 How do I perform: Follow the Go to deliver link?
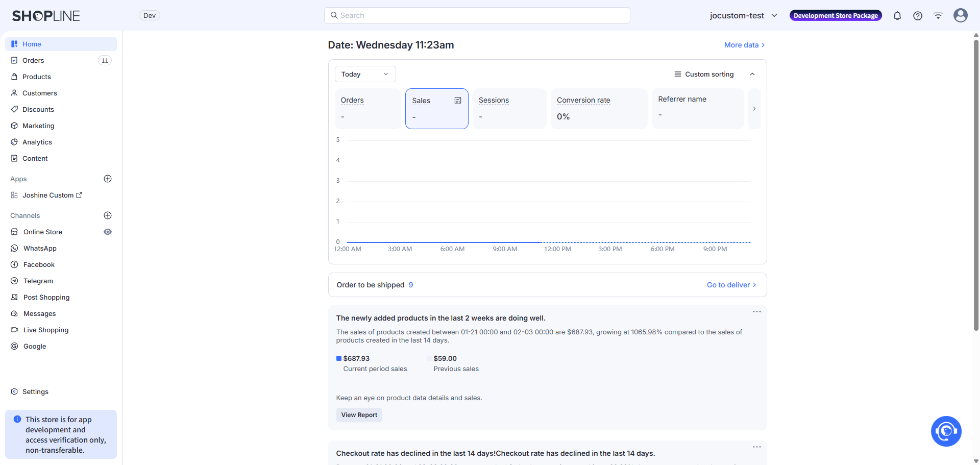point(731,285)
